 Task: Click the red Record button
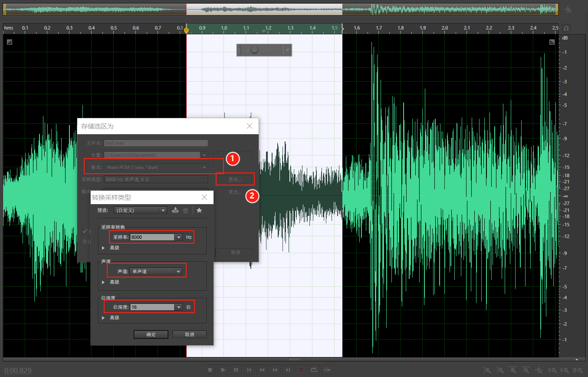click(301, 370)
